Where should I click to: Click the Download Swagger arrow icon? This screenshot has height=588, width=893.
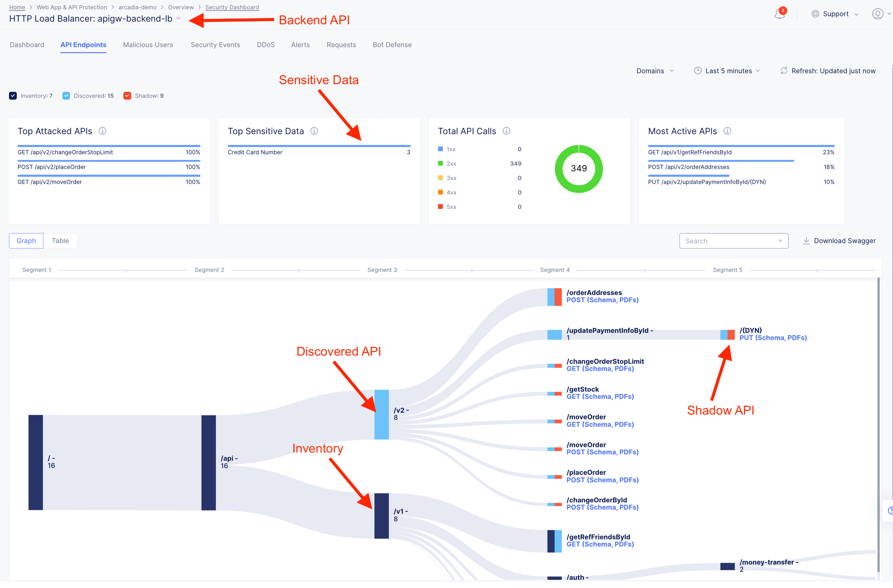click(806, 241)
